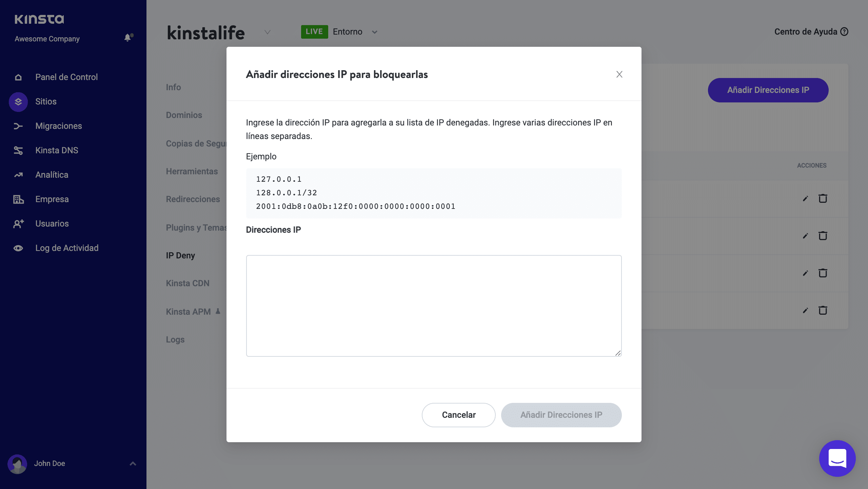
Task: Expand the John Doe user menu
Action: pyautogui.click(x=133, y=464)
